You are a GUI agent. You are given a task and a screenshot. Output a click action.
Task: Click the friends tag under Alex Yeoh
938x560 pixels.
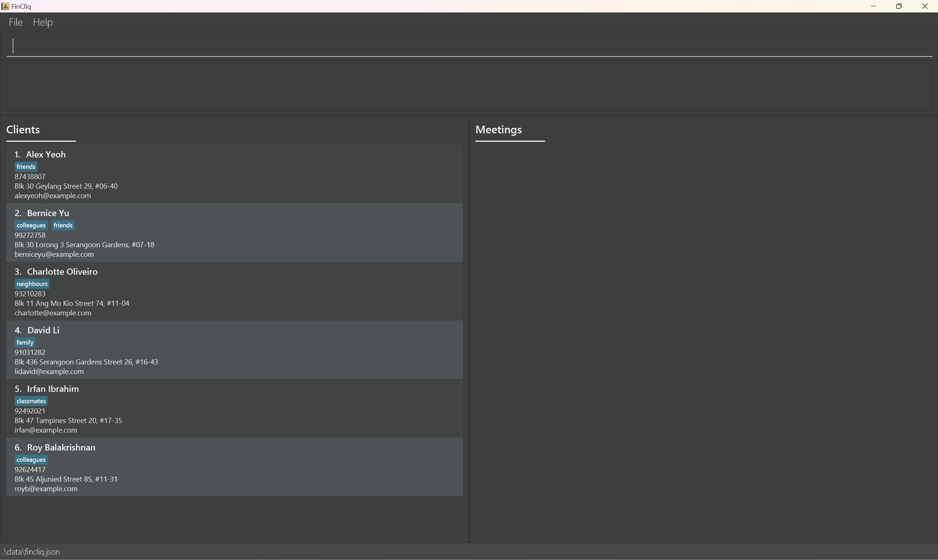point(26,167)
